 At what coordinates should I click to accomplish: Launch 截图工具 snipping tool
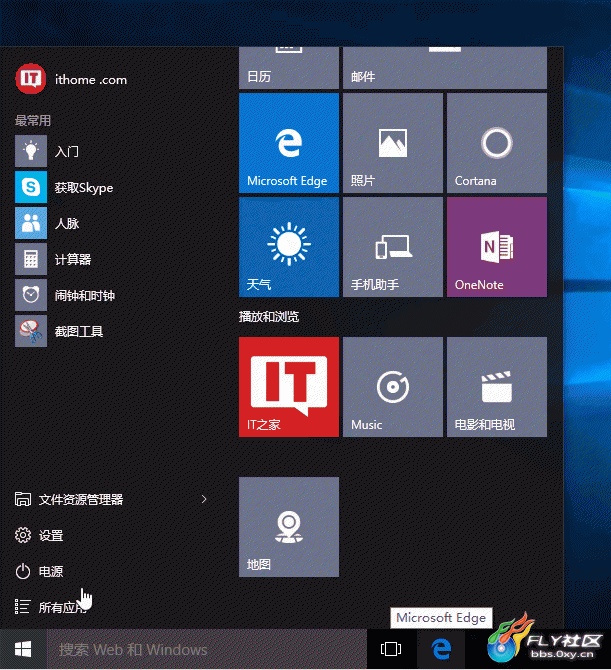tap(59, 331)
